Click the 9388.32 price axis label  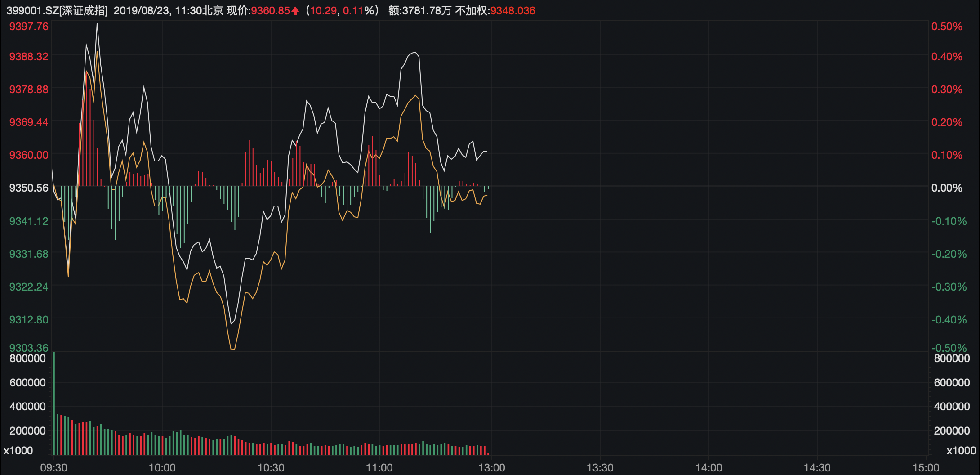click(29, 57)
